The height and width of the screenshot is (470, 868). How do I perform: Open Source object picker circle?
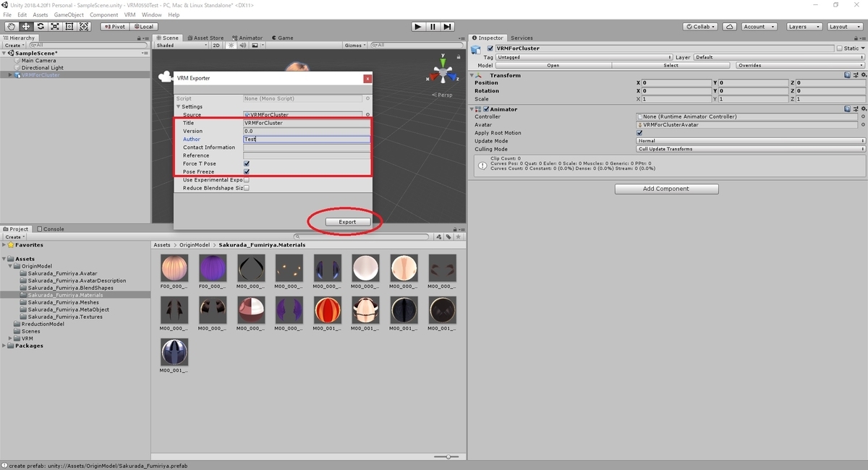[367, 115]
